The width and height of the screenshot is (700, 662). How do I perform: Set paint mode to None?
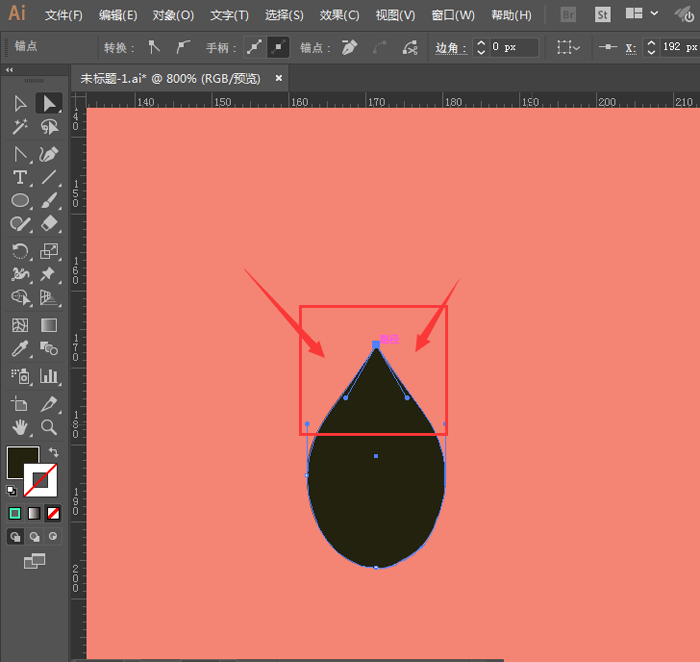(54, 513)
